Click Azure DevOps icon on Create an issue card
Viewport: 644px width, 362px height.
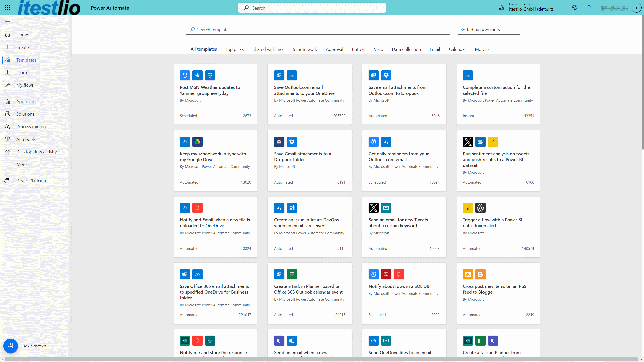click(292, 208)
